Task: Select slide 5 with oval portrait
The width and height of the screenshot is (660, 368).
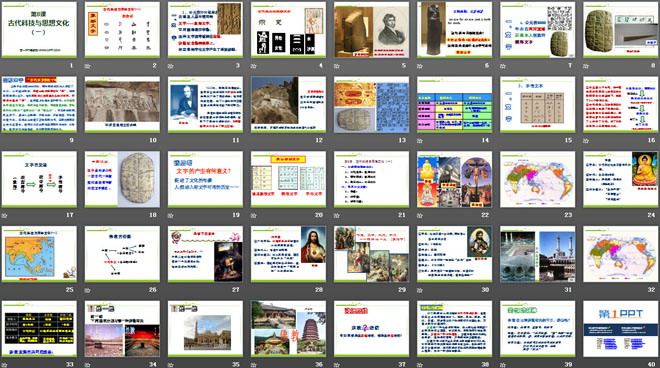Action: (x=371, y=29)
